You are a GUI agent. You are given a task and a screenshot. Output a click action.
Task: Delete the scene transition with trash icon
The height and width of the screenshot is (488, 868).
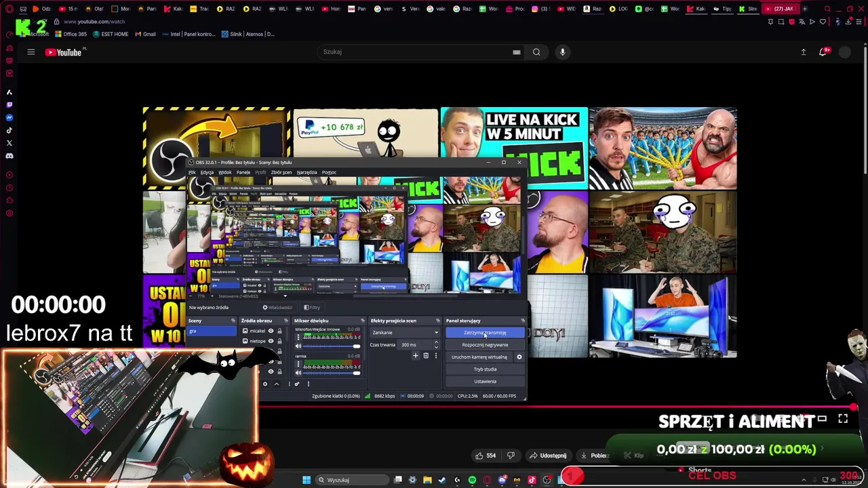426,355
